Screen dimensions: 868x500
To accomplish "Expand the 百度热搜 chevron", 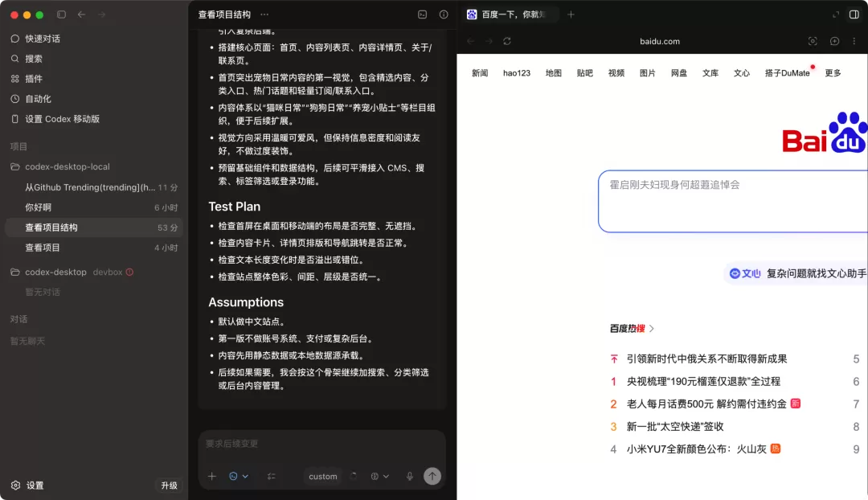I will (x=652, y=328).
